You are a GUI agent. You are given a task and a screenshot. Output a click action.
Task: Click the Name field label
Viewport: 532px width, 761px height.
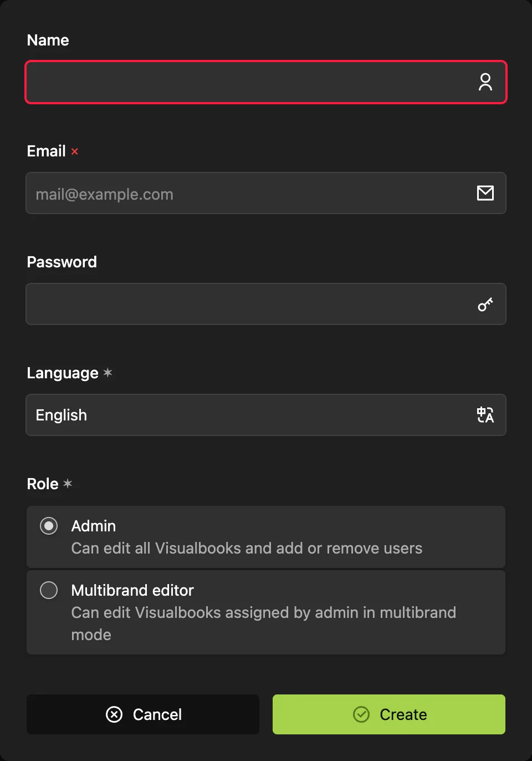coord(48,40)
